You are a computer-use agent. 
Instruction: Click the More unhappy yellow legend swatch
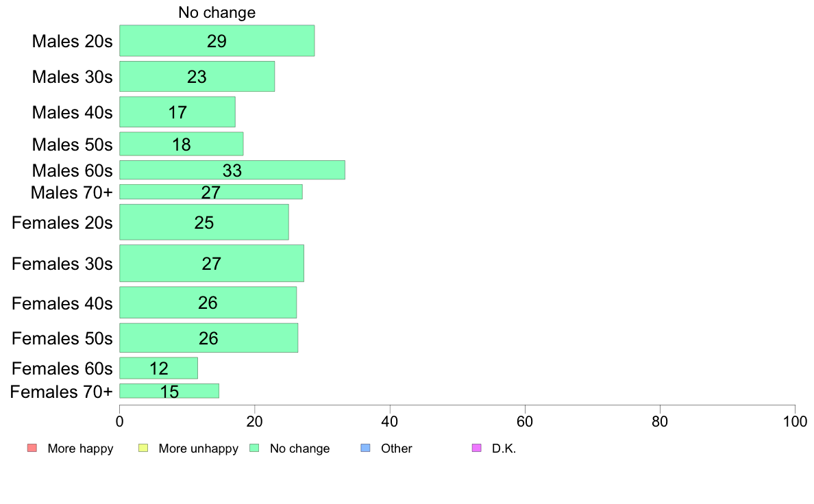coord(143,448)
